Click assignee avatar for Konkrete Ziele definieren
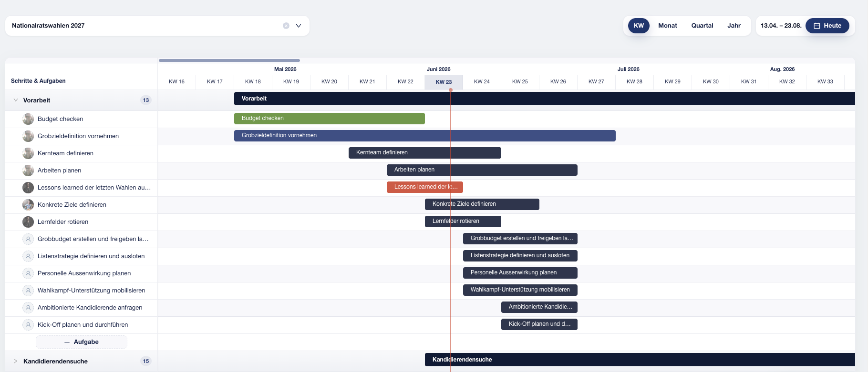The image size is (868, 372). pyautogui.click(x=28, y=205)
